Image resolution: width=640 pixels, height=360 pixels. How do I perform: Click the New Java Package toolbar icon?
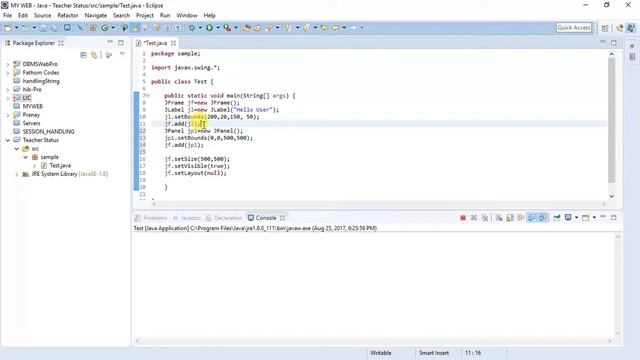tap(93, 28)
